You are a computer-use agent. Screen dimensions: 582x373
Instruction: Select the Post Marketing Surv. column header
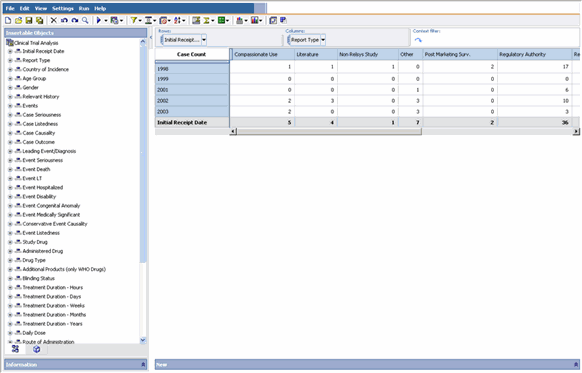(x=460, y=54)
